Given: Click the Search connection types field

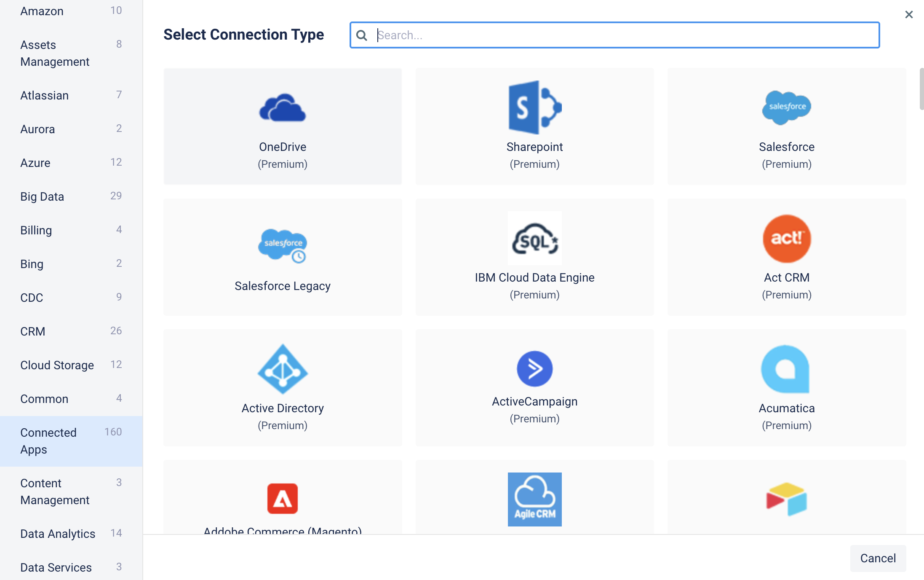Looking at the screenshot, I should click(614, 35).
